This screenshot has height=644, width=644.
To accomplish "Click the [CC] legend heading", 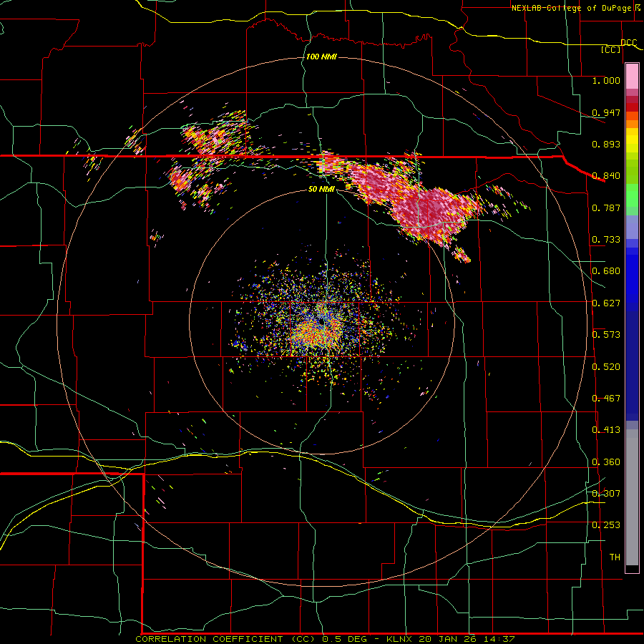I will point(611,49).
